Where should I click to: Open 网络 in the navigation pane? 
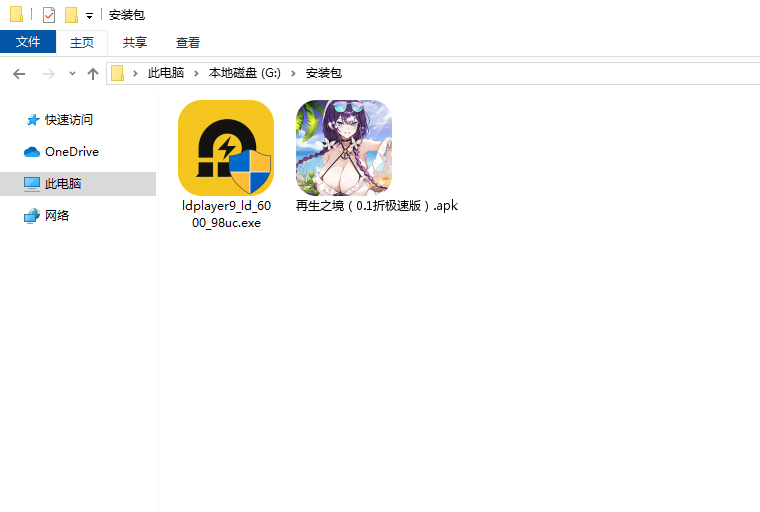pyautogui.click(x=57, y=216)
